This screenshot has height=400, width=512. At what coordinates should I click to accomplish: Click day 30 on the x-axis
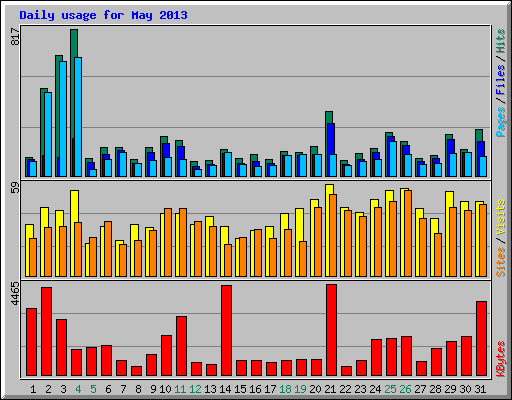pos(465,389)
